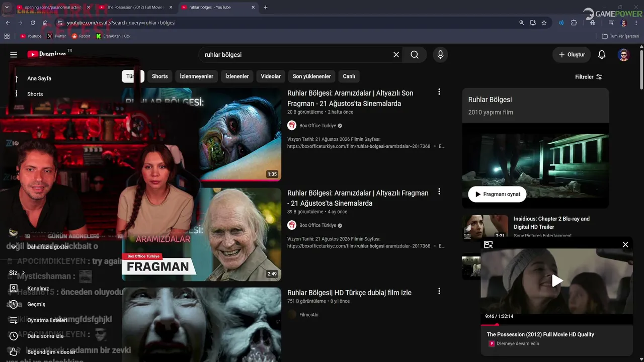
Task: Open the Twitter bookmark
Action: (56, 36)
